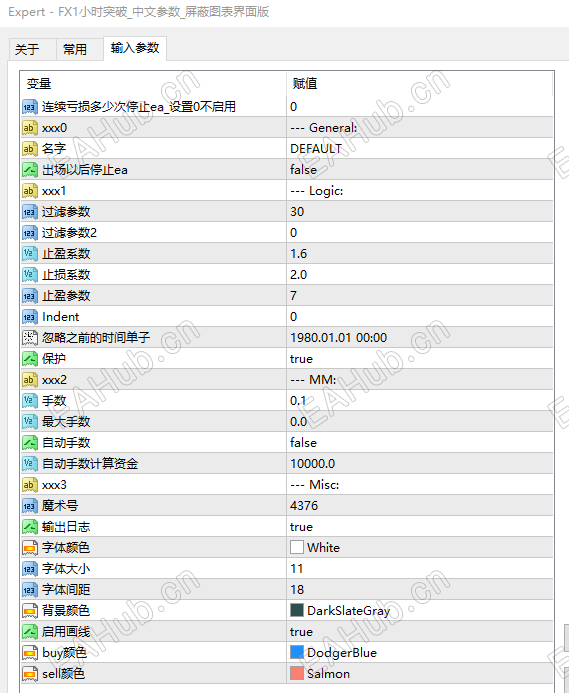Click the boolean icon beside 自动手数
The image size is (569, 693).
tap(30, 443)
